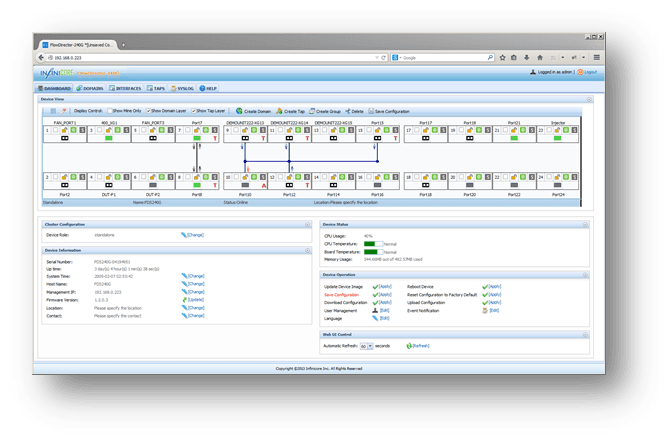Click the Refresh icon in Web UI Control
Viewport: 671px width, 440px height.
(x=409, y=345)
